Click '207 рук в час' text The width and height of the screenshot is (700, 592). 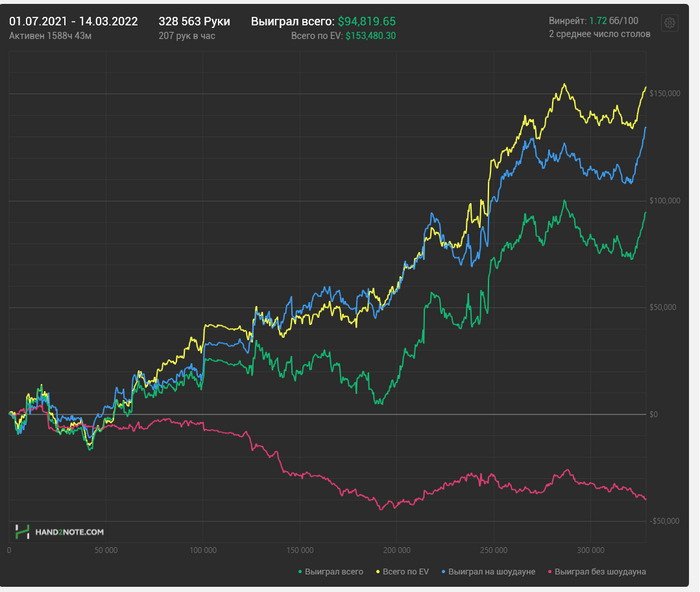click(x=187, y=36)
